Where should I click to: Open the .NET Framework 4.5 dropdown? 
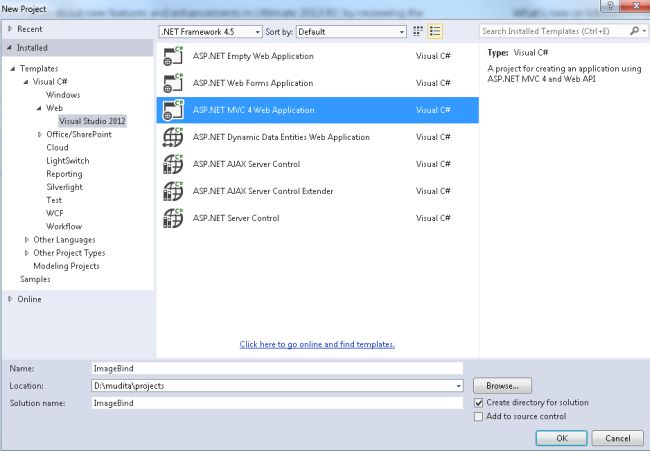210,32
